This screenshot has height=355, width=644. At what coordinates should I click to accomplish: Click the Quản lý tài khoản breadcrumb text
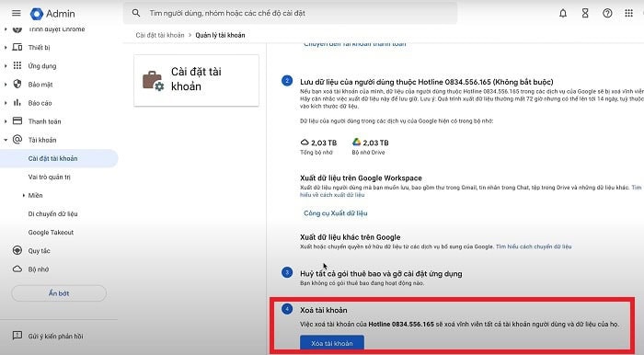point(220,35)
